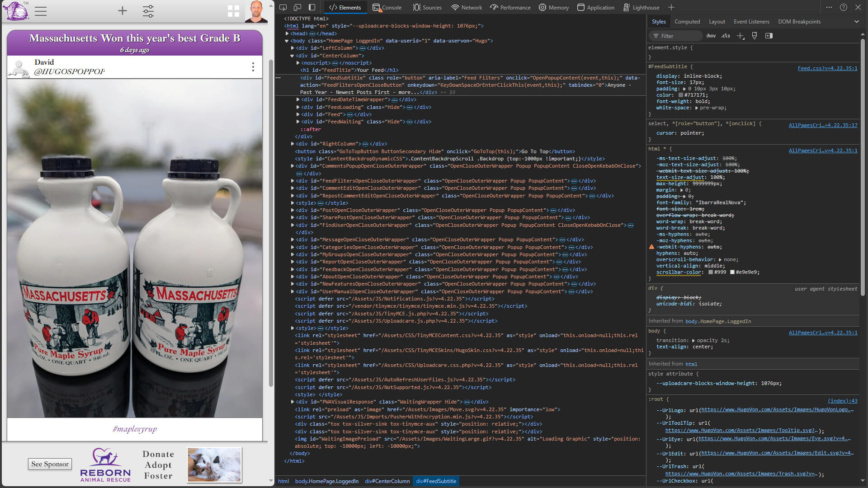Click the HugoVon logo icon
868x488 pixels.
pos(16,11)
